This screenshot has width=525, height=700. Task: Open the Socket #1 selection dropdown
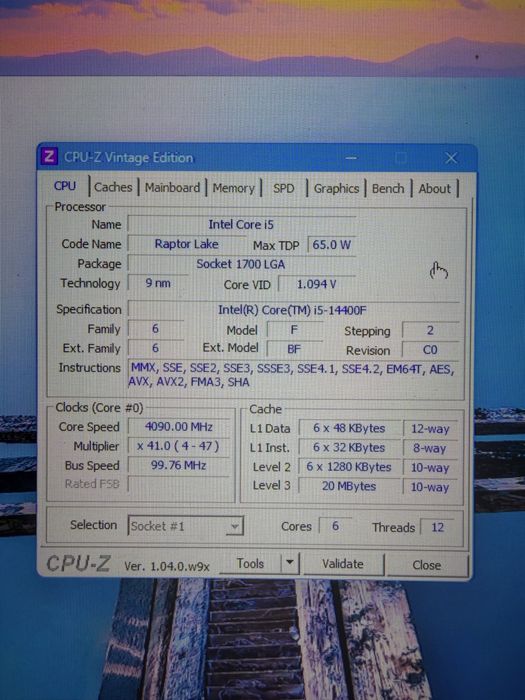tap(186, 526)
